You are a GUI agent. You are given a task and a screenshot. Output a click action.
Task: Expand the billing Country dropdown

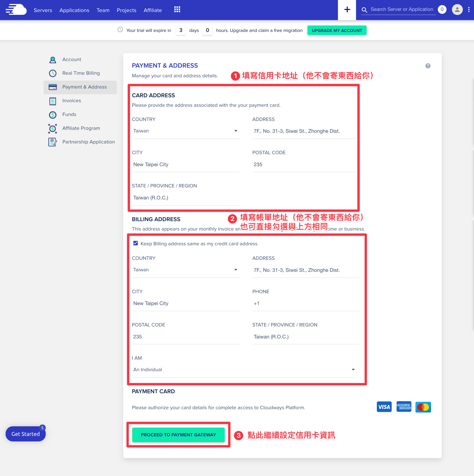click(186, 270)
